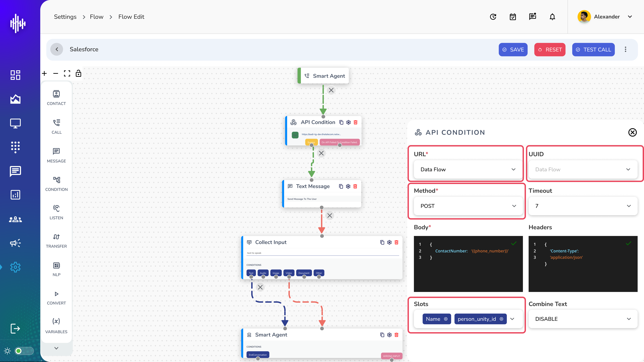Click the Audio condition chip in Collect Input
The width and height of the screenshot is (644, 362).
pyautogui.click(x=263, y=273)
